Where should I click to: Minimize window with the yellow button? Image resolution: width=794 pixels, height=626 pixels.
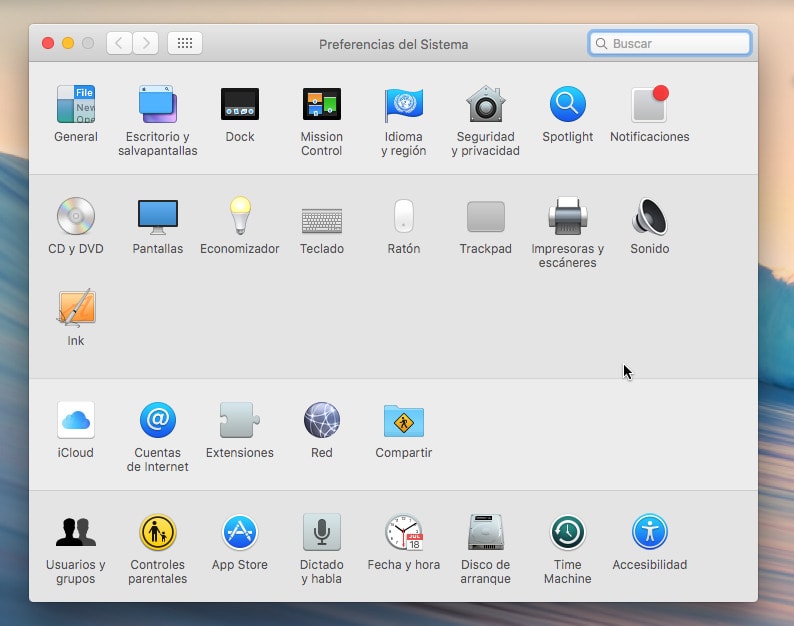68,43
